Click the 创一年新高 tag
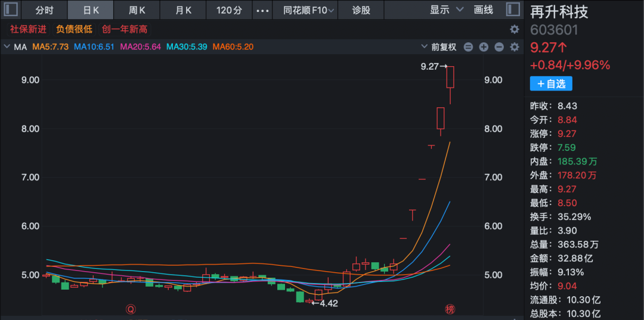 coord(124,29)
